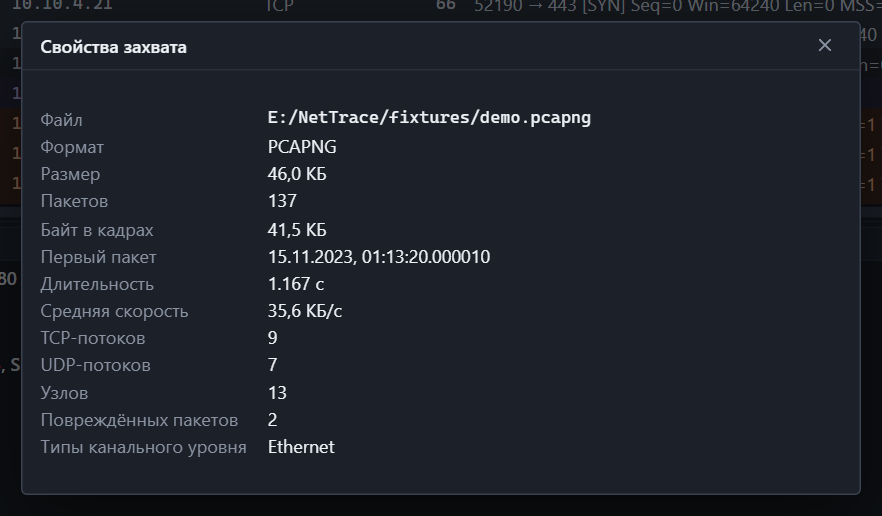Click the Узлов label
The image size is (882, 516).
point(64,393)
